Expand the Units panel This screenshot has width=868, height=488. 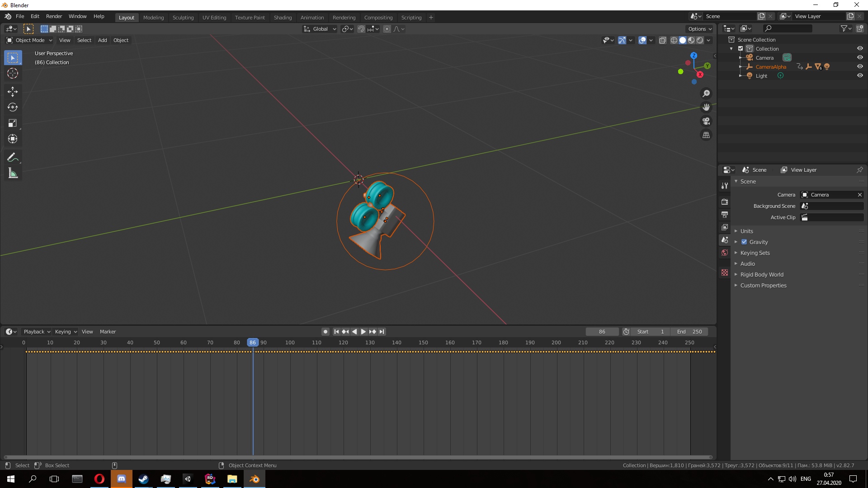pos(746,231)
